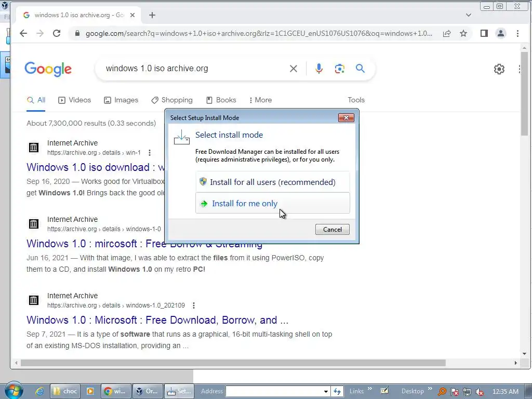Click the browser forward arrow
The width and height of the screenshot is (532, 399).
click(40, 33)
